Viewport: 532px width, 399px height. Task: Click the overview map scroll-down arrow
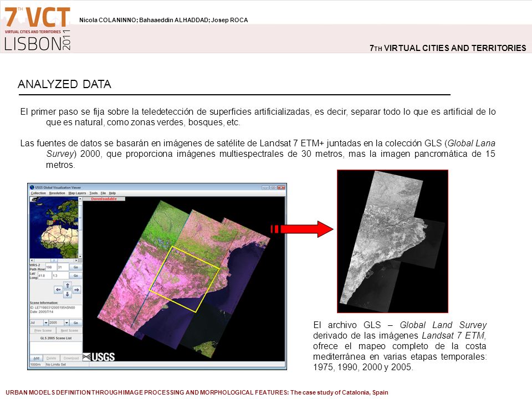tap(80, 257)
